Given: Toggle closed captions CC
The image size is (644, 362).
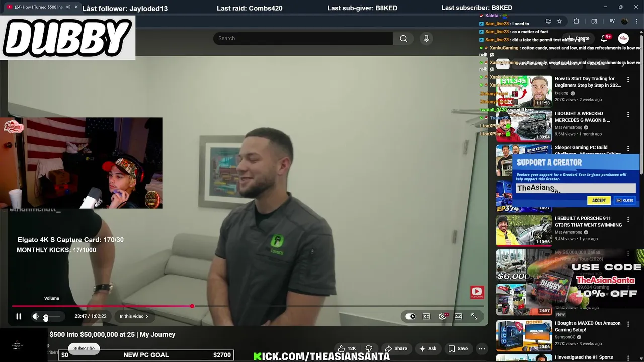Looking at the screenshot, I should point(426,316).
